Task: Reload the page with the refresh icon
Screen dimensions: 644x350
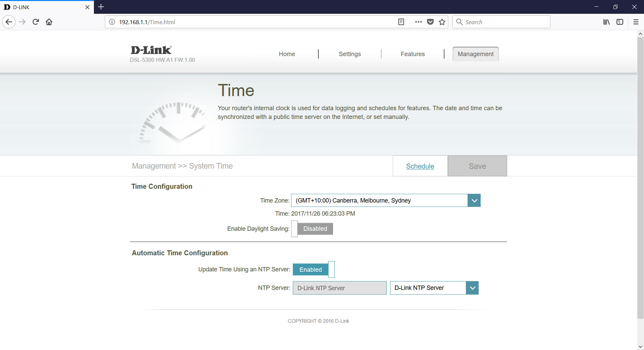Action: pos(36,22)
